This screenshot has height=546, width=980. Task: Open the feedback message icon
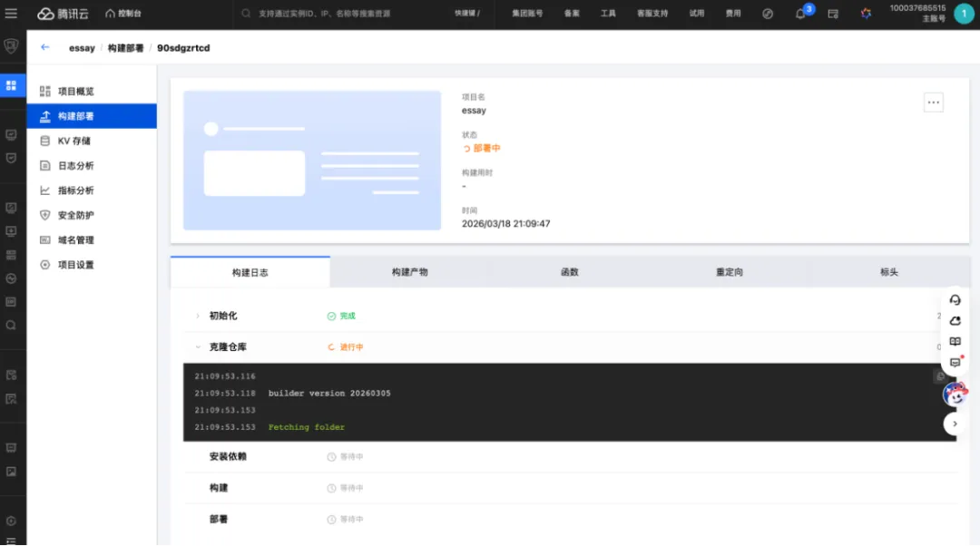pos(955,362)
